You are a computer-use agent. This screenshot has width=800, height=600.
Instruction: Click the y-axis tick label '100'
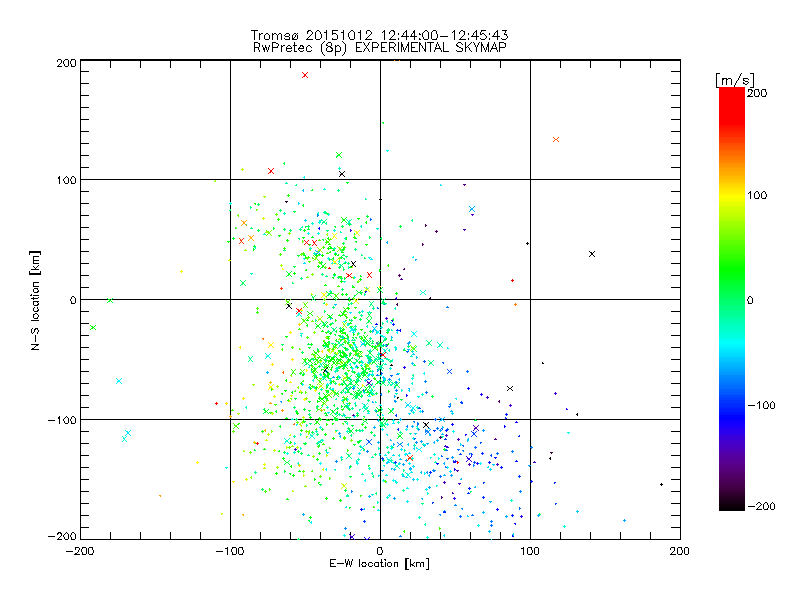point(66,180)
